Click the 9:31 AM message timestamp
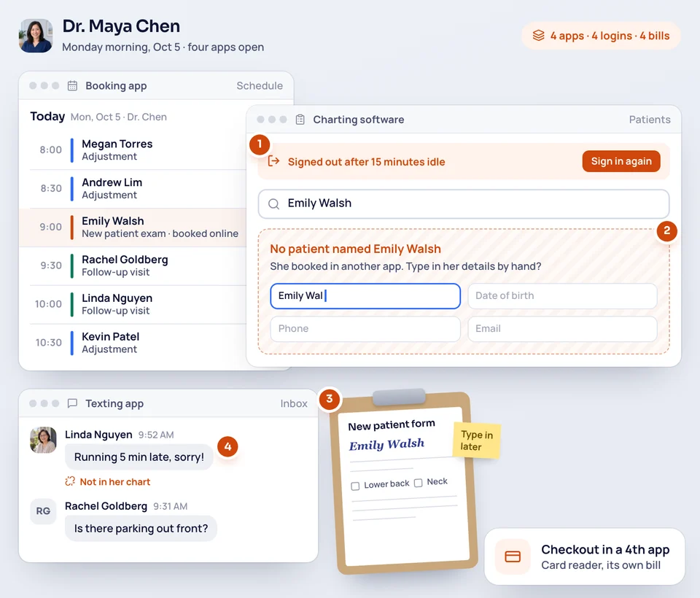The image size is (700, 598). (170, 506)
